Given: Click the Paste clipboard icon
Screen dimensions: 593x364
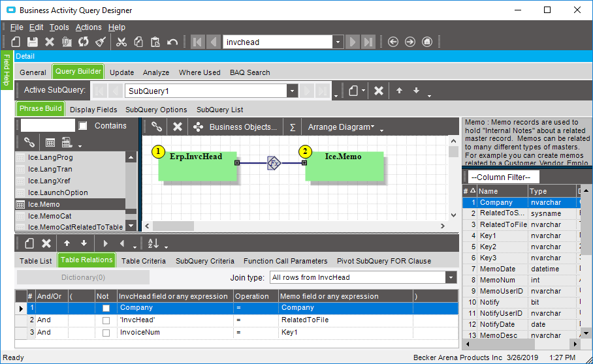Looking at the screenshot, I should pos(155,42).
